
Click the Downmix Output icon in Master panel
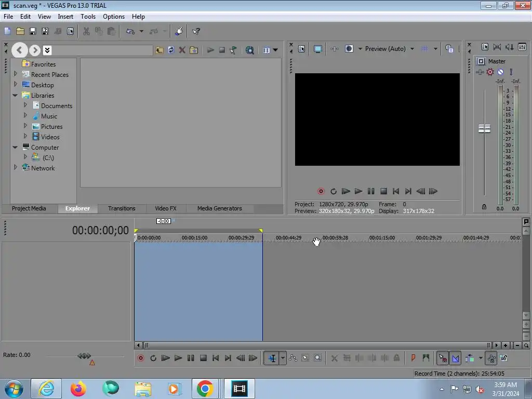497,47
